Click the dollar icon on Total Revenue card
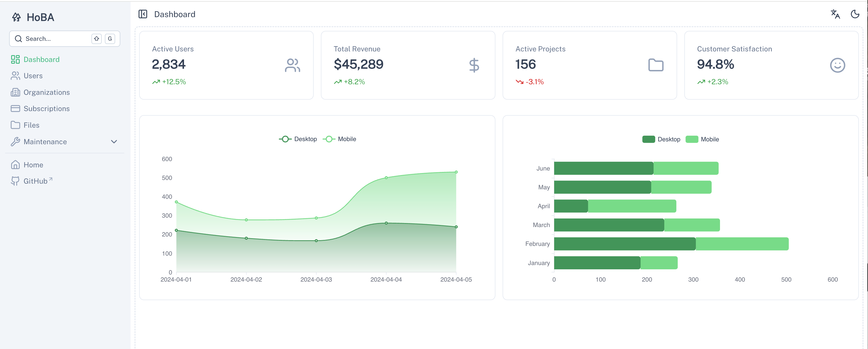 474,65
